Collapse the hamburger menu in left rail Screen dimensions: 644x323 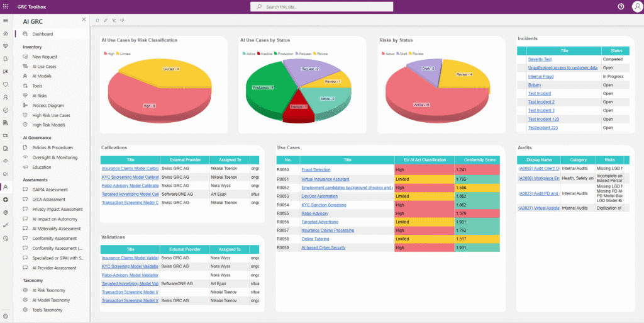(x=5, y=21)
